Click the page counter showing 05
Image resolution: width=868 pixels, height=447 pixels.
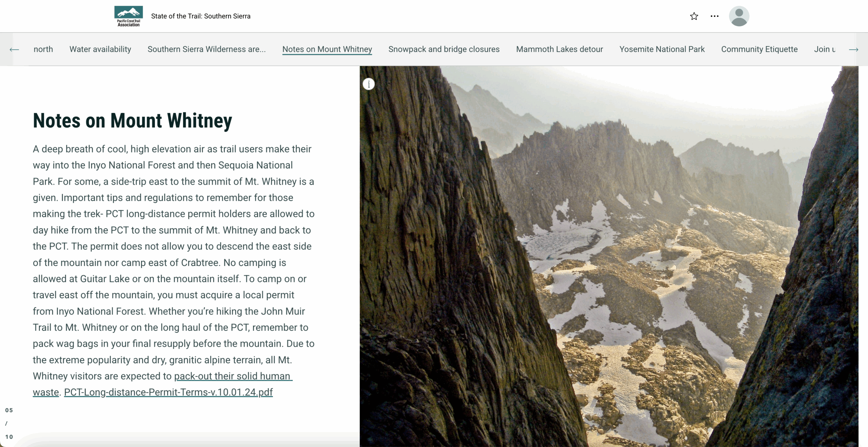9,410
